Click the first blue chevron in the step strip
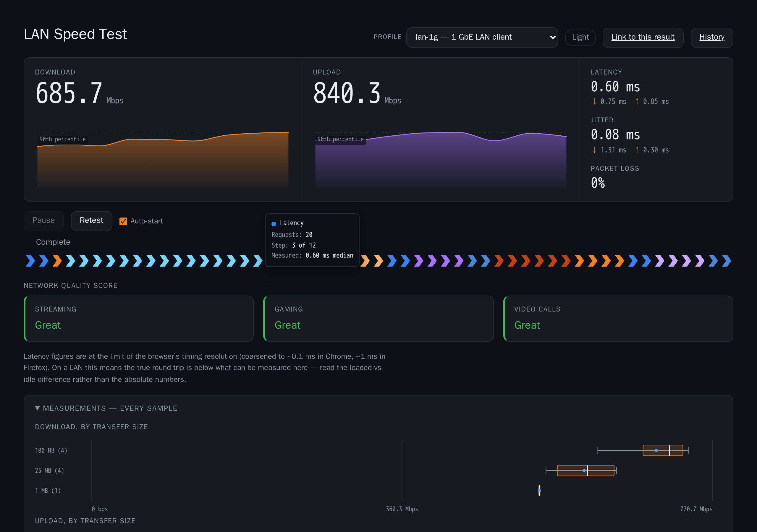The image size is (757, 532). click(x=30, y=261)
